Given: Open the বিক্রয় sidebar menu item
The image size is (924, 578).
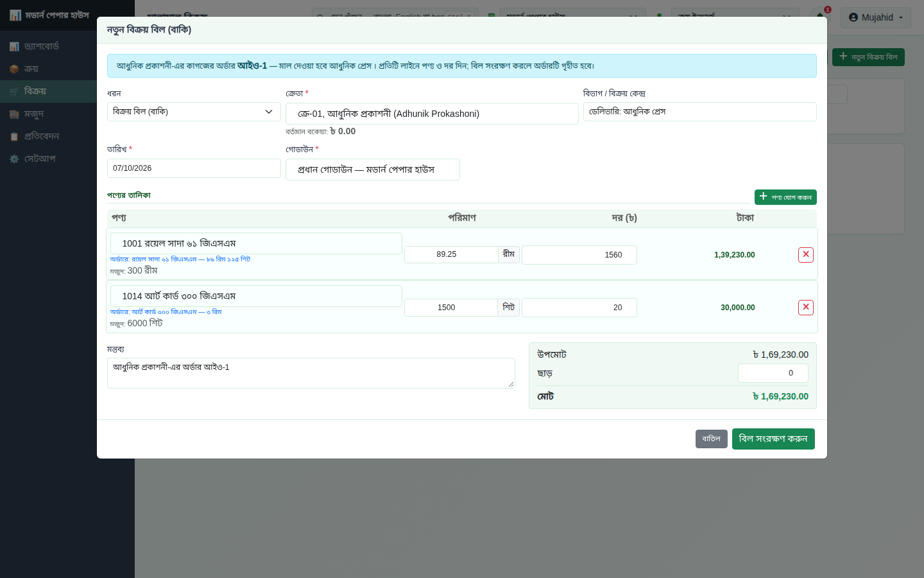Looking at the screenshot, I should [x=67, y=91].
